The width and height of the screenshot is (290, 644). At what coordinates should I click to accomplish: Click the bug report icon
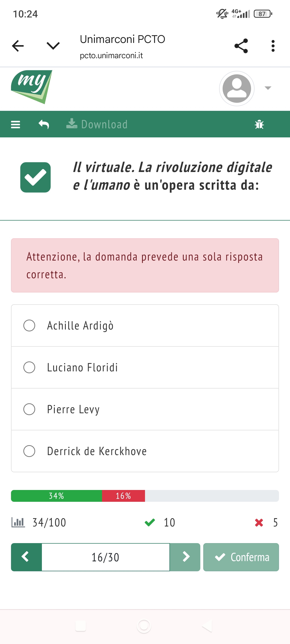pos(259,125)
